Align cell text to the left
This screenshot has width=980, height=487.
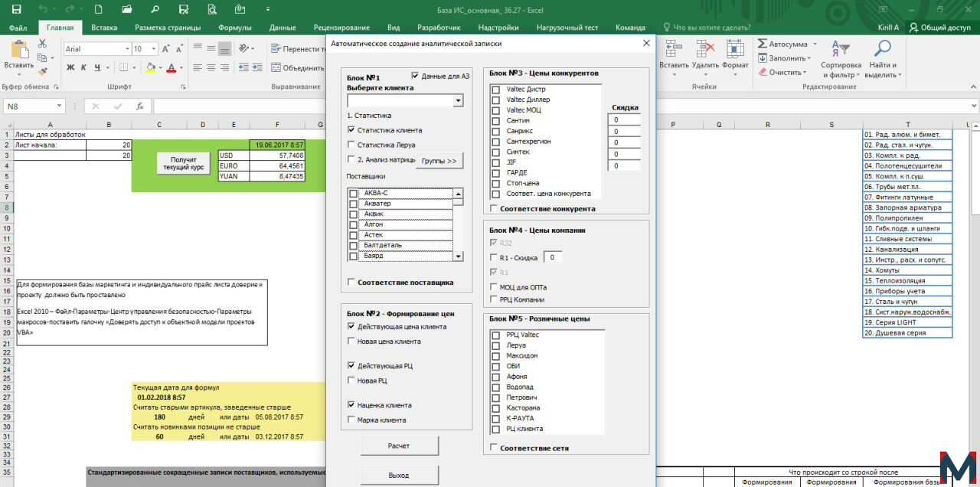(198, 67)
